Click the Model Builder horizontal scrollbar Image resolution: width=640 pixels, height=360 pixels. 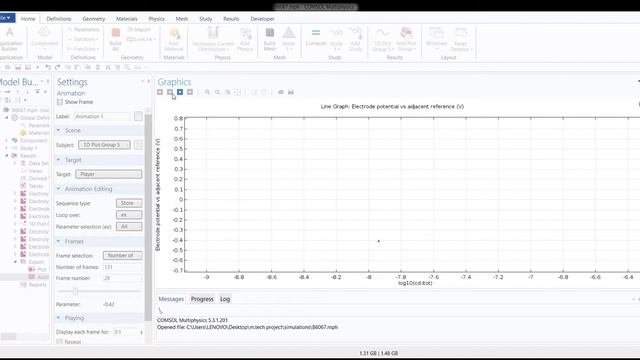pos(9,337)
